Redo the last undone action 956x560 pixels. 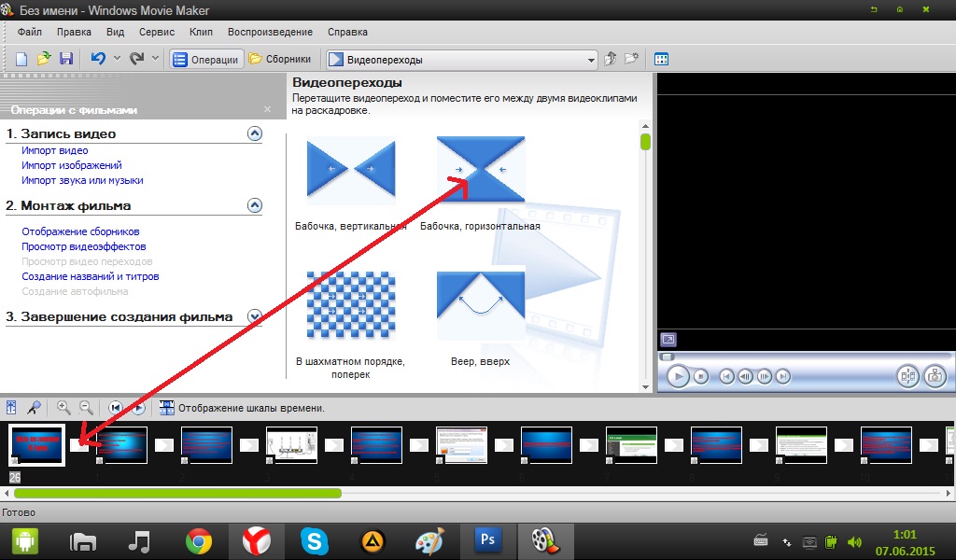(x=136, y=59)
